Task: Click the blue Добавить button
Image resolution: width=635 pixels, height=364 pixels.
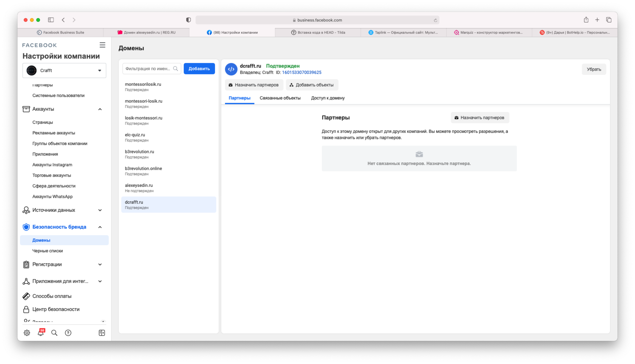Action: (199, 69)
